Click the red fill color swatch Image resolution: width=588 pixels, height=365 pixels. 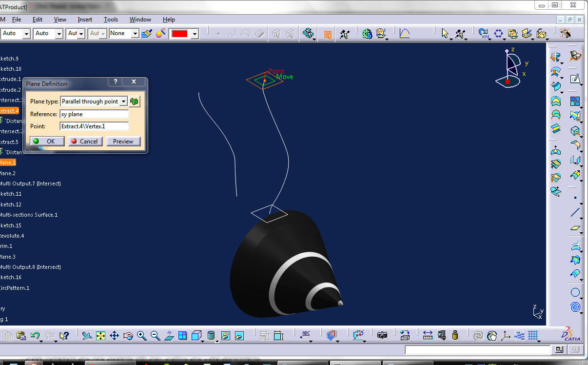click(180, 34)
